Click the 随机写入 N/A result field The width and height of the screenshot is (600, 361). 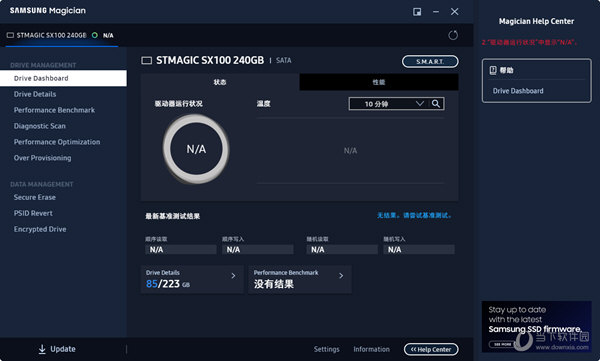tap(419, 250)
